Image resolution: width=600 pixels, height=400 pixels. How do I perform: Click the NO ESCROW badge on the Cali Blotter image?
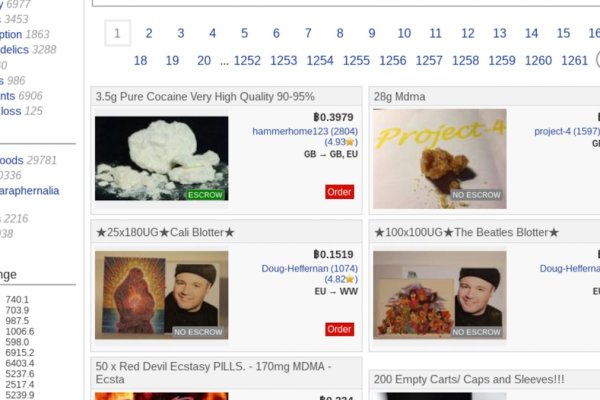198,332
